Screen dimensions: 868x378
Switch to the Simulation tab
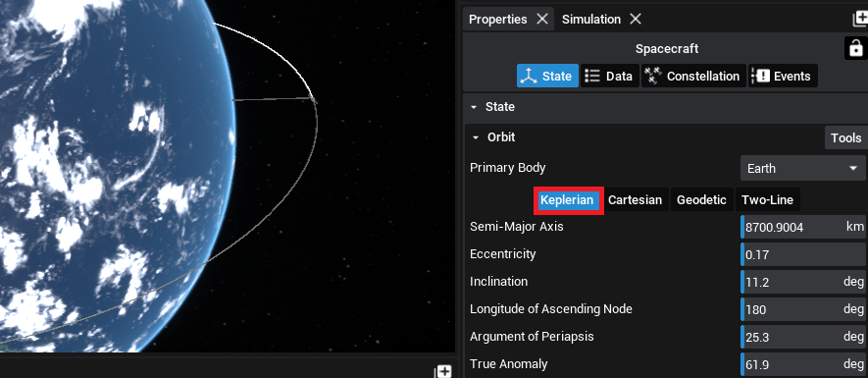[590, 19]
